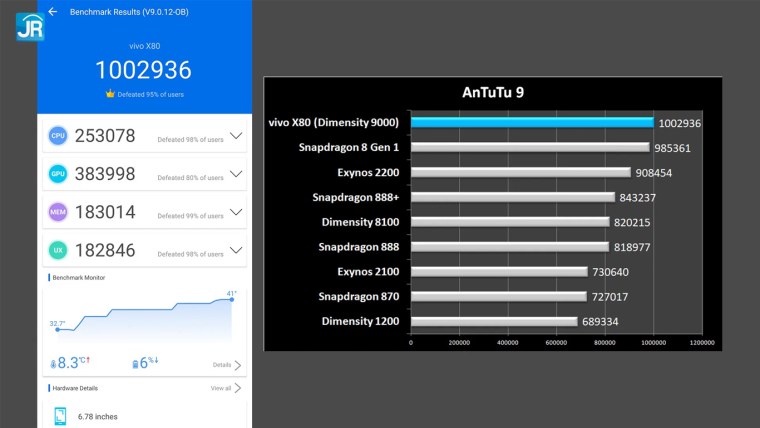Expand the MEM score details chevron
Image resolution: width=760 pixels, height=428 pixels.
tap(236, 212)
